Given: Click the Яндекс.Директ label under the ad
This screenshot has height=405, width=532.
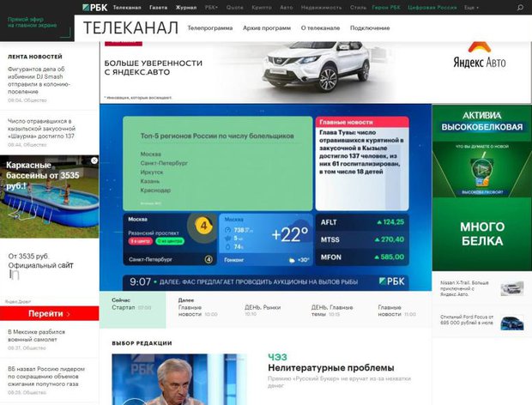Looking at the screenshot, I should pyautogui.click(x=18, y=301).
